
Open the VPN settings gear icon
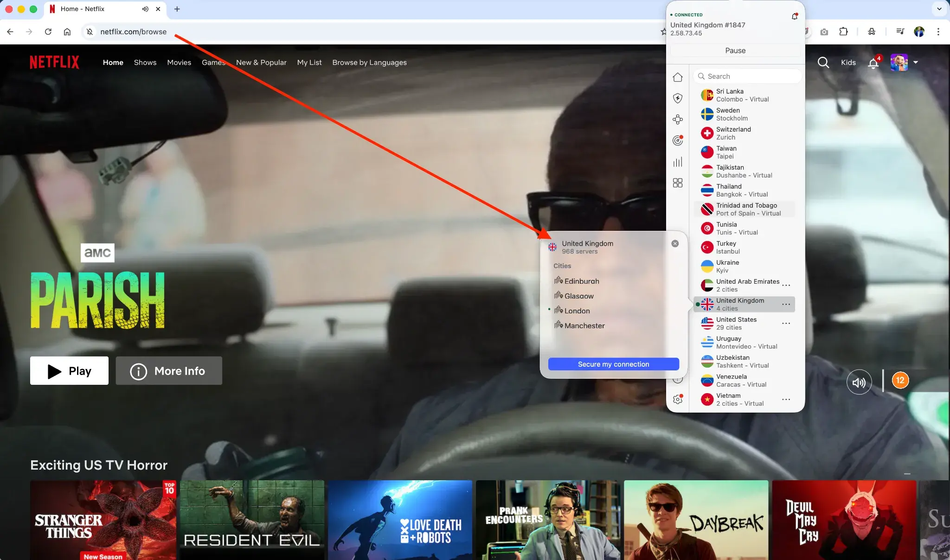(x=678, y=399)
